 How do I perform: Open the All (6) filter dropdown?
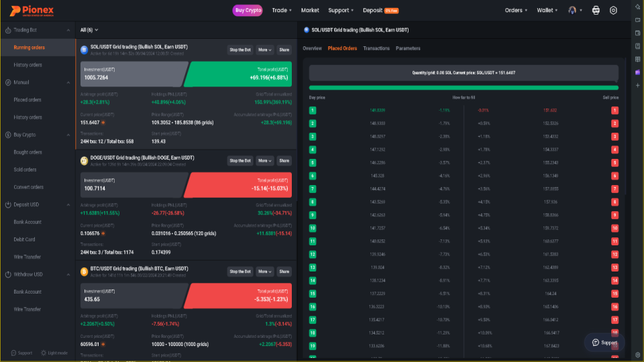tap(89, 30)
